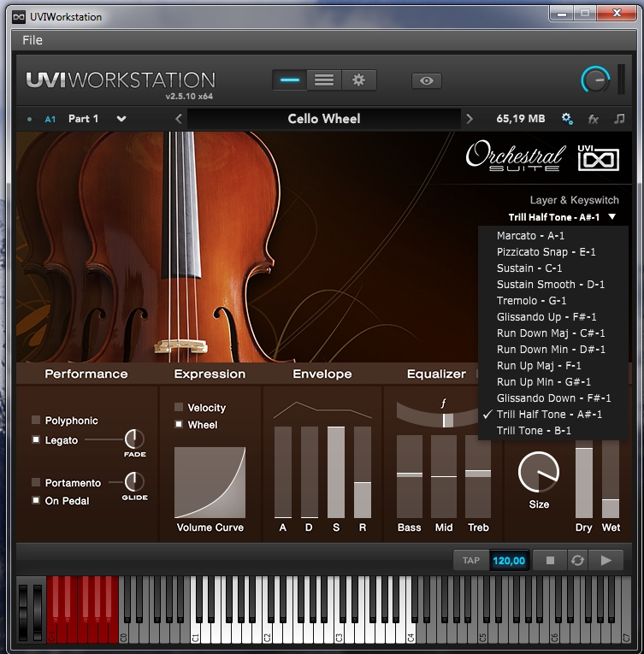This screenshot has width=644, height=654.
Task: Collapse the Layer & Keyswitch dropdown arrow
Action: (x=612, y=217)
